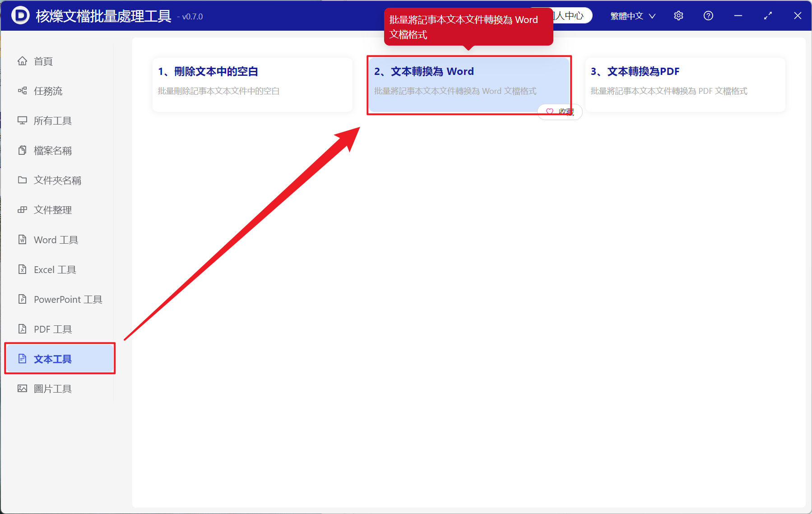Open 檔案名稱 tools

tap(59, 150)
